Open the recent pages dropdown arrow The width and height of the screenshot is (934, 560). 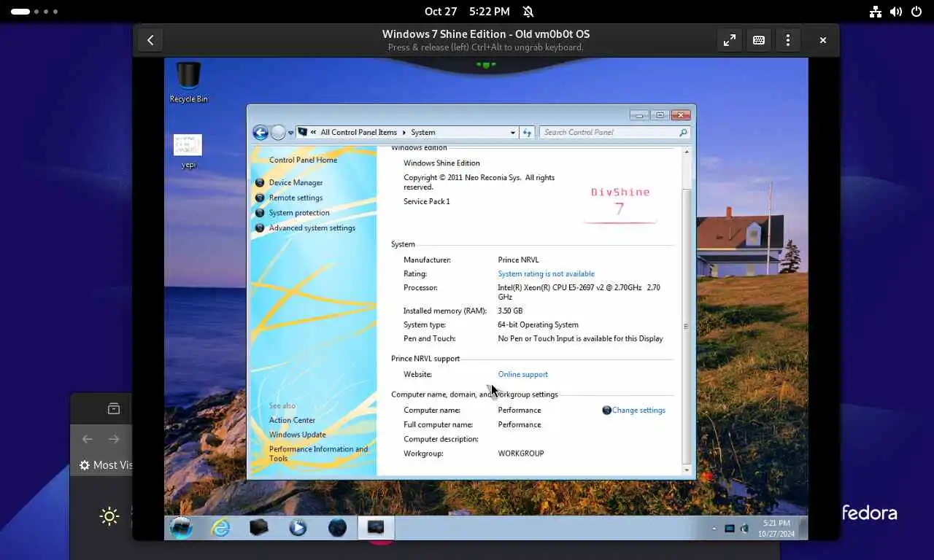coord(290,133)
